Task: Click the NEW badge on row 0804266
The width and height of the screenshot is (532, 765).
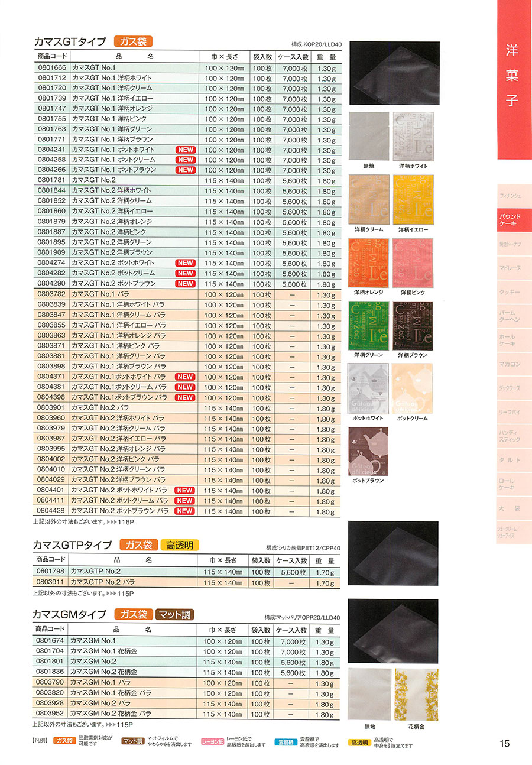Action: [x=186, y=170]
